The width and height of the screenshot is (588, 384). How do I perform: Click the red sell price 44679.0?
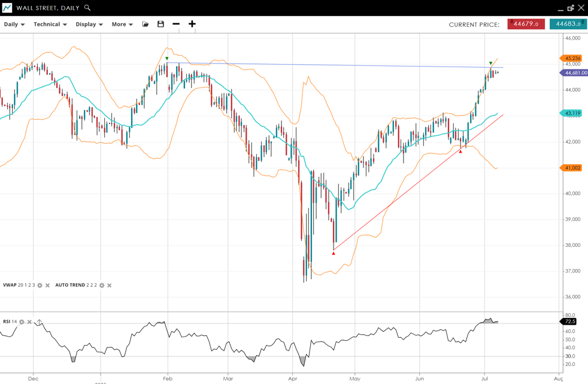(x=526, y=24)
